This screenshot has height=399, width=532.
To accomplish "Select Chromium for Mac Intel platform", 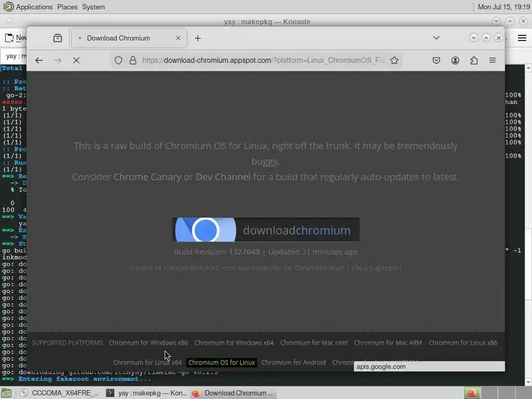I will (x=314, y=343).
